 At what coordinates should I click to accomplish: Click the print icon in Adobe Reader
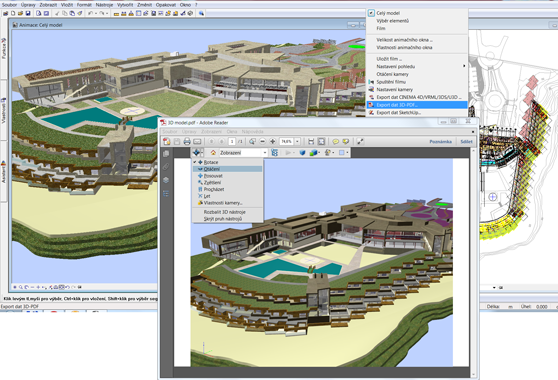(187, 142)
